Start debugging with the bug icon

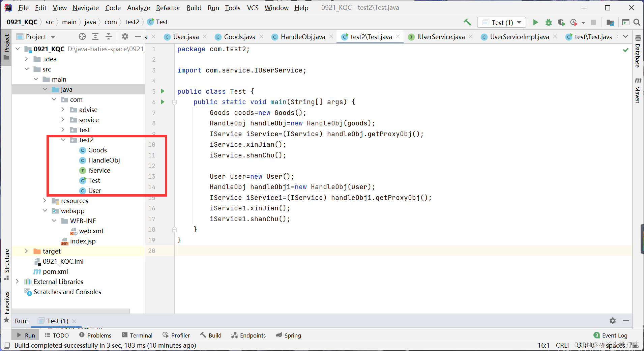click(549, 22)
